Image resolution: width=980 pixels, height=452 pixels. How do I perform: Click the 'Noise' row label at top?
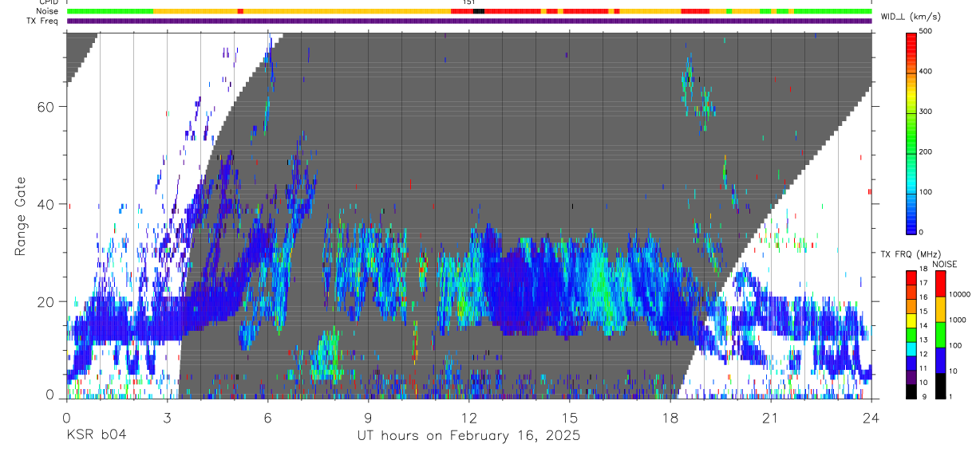click(48, 11)
